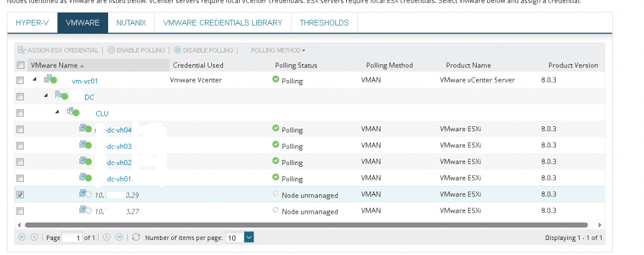Click green polling check icon for dc-vh02
Image resolution: width=644 pixels, height=255 pixels.
click(275, 161)
